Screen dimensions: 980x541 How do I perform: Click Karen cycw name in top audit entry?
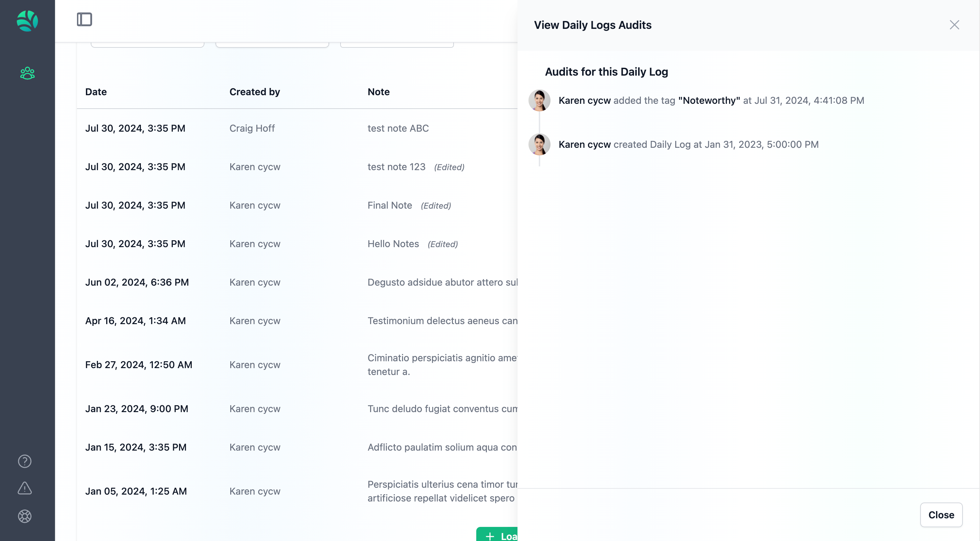pyautogui.click(x=584, y=100)
